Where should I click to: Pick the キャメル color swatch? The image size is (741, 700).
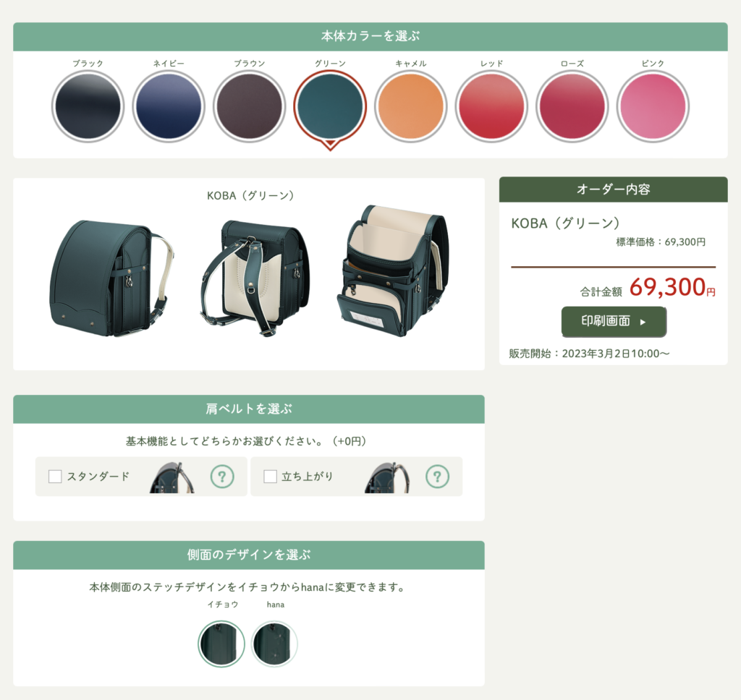pos(411,106)
